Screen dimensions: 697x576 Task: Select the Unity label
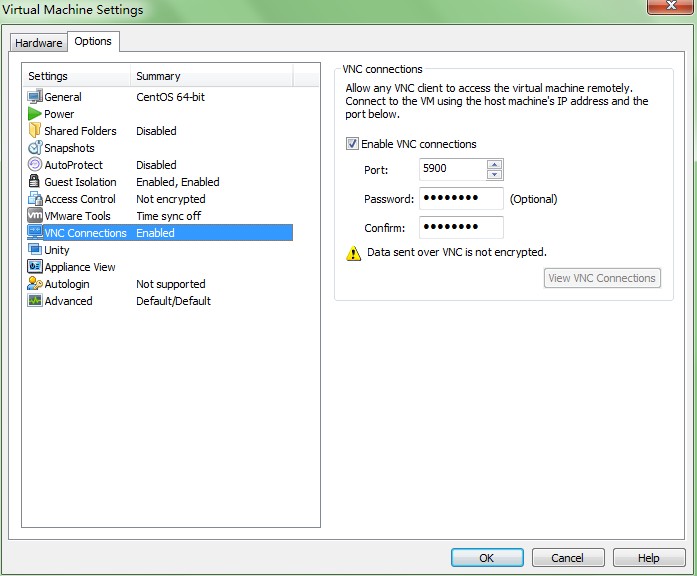click(57, 250)
